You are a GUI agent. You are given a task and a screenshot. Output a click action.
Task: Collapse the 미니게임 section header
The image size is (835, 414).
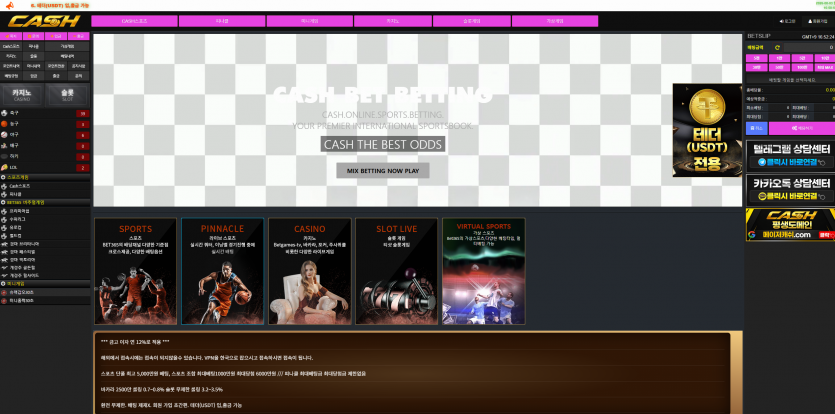(x=45, y=284)
